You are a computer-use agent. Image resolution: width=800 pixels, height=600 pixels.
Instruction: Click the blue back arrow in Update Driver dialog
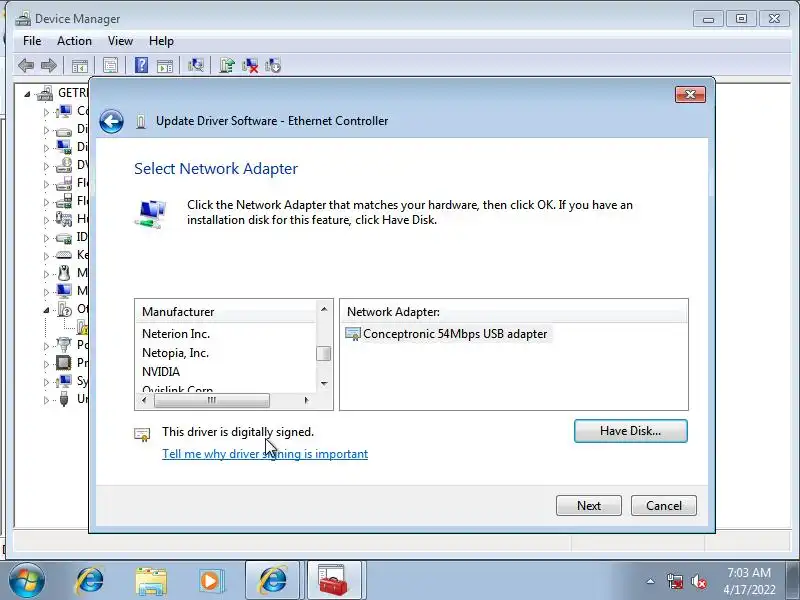[111, 121]
